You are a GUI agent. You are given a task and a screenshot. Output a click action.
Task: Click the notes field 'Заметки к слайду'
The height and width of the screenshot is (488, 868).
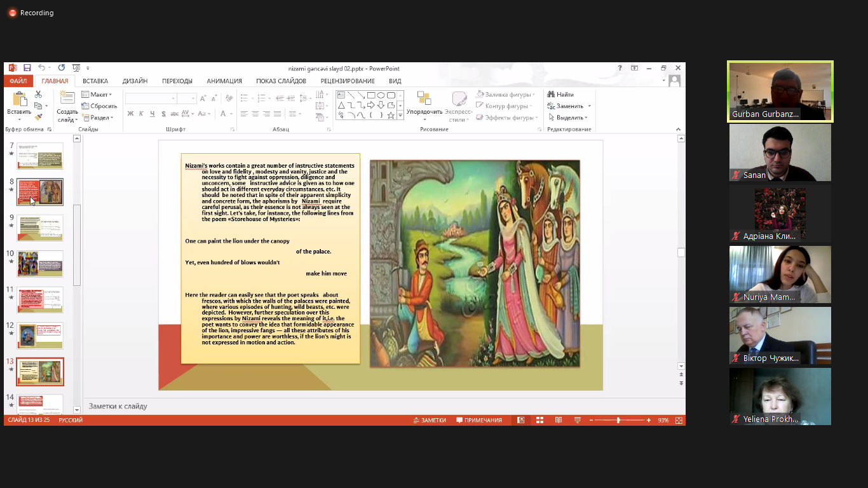[118, 406]
